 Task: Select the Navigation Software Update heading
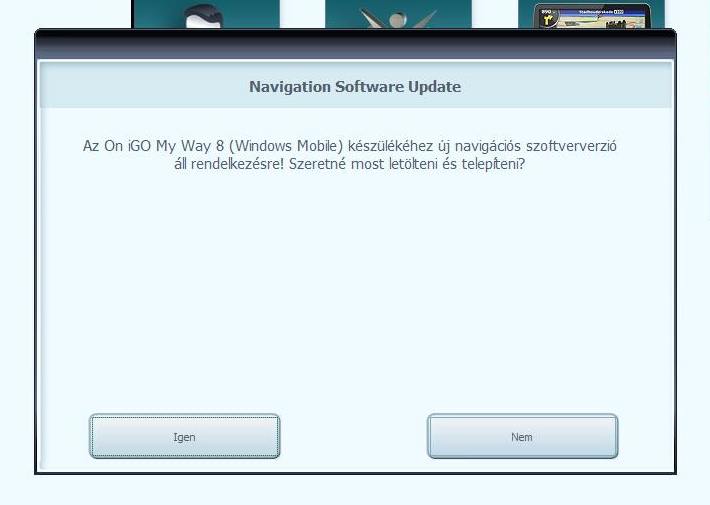[355, 87]
